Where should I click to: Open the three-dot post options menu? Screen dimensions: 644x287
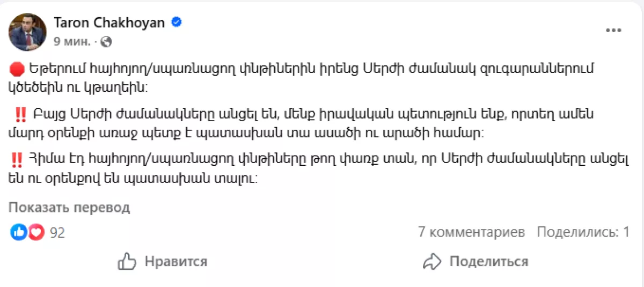[x=613, y=31]
